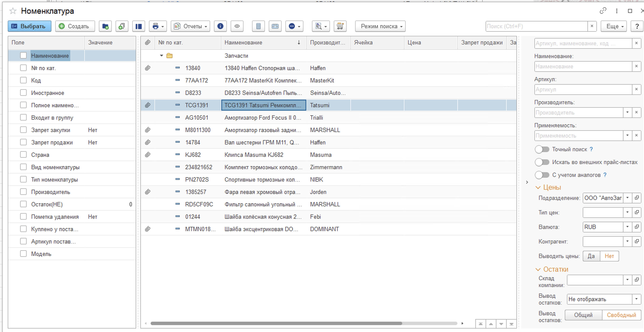Screen dimensions: 644x332
Task: Click the Создать button
Action: point(75,26)
